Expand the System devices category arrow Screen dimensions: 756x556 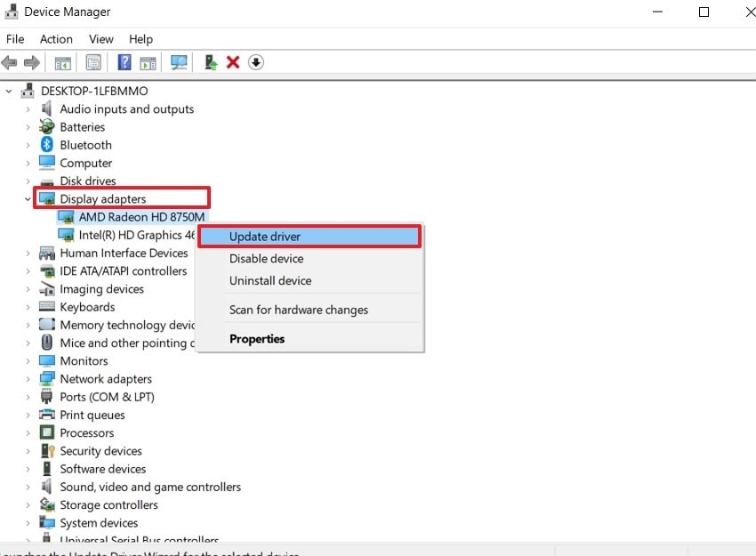coord(28,523)
